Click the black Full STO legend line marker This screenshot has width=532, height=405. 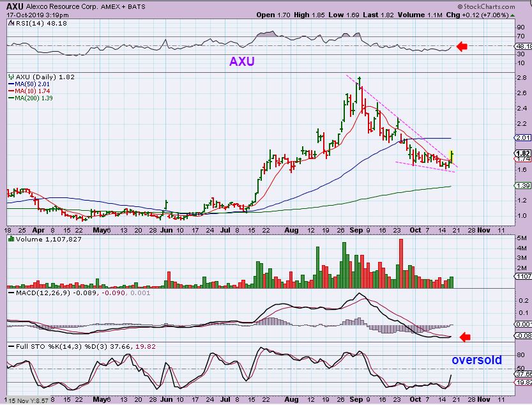click(11, 347)
